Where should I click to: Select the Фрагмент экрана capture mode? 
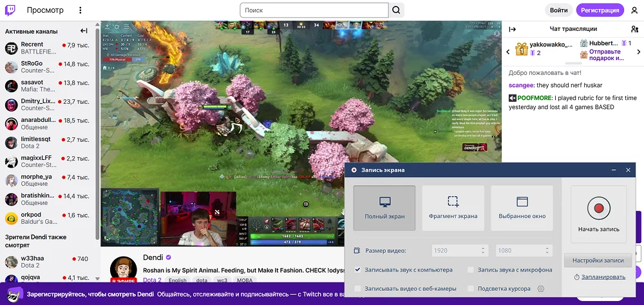(453, 208)
